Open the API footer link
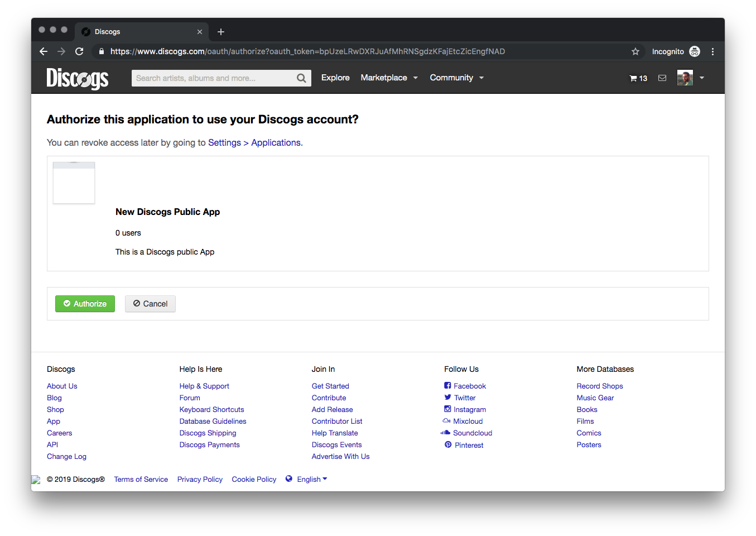 (52, 444)
